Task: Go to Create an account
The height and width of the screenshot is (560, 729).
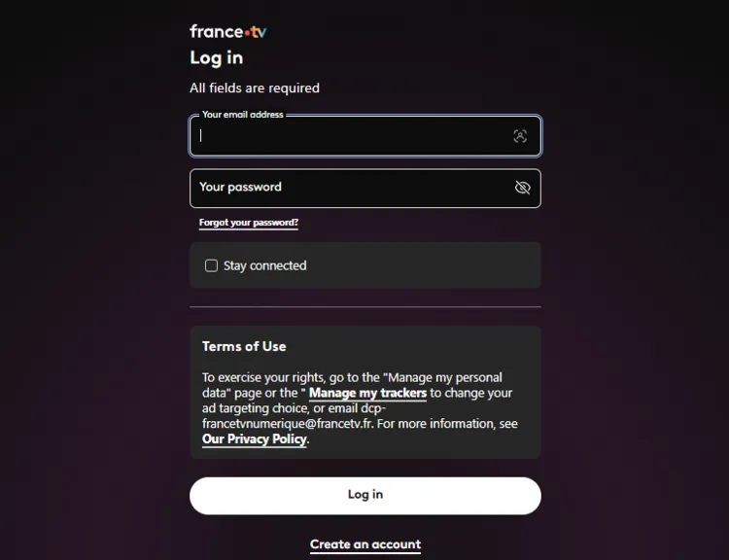Action: point(365,544)
